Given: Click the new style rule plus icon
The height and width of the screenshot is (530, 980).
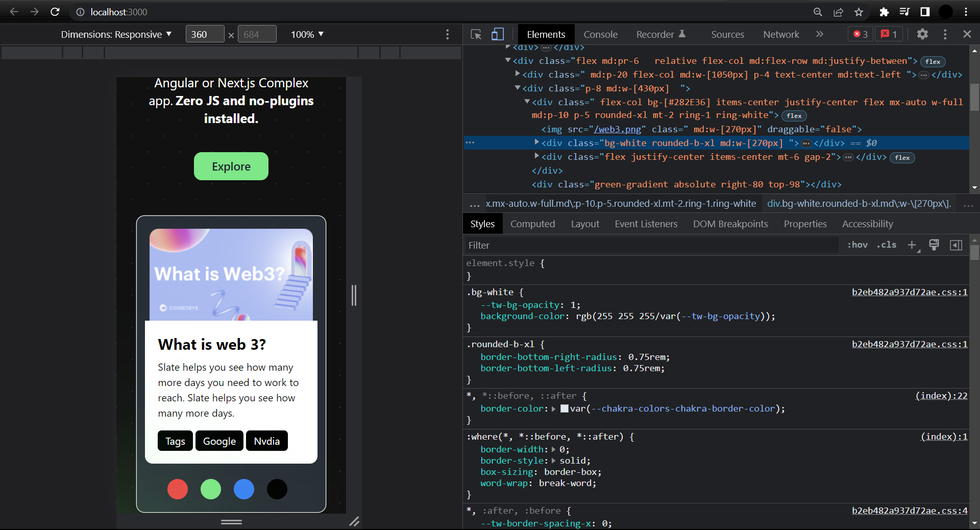Looking at the screenshot, I should pyautogui.click(x=912, y=245).
